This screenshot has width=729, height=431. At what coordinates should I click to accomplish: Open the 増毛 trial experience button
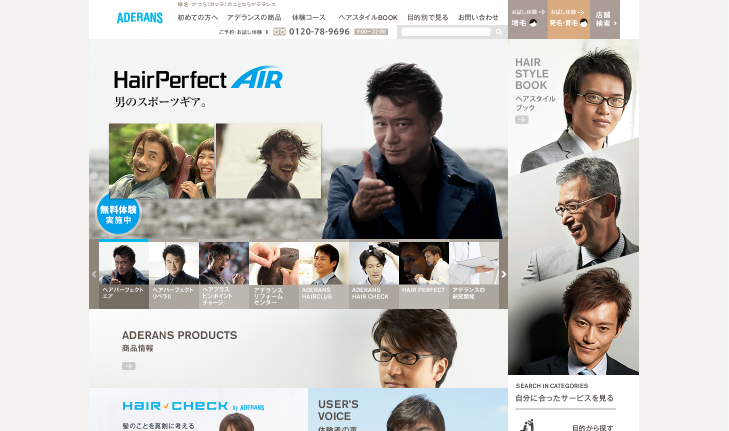tap(528, 20)
